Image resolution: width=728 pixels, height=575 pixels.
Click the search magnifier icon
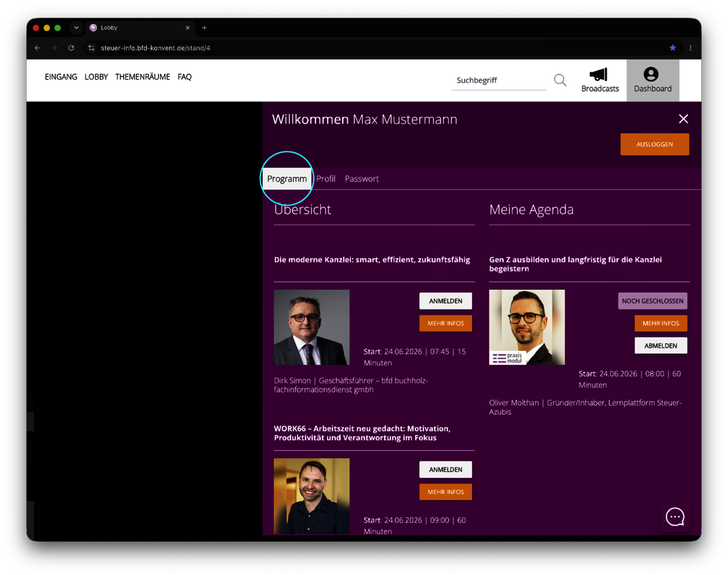(x=560, y=80)
